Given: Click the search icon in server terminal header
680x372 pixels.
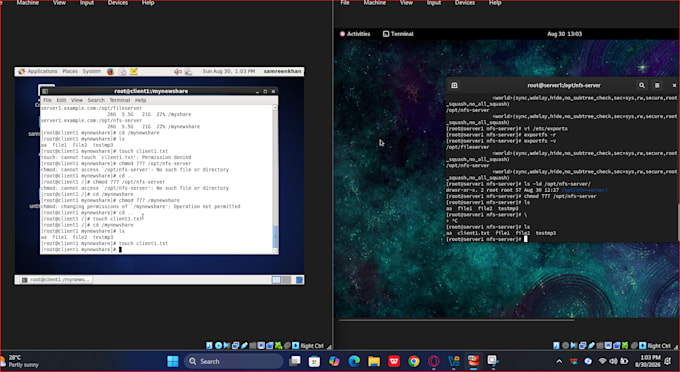Looking at the screenshot, I should [x=641, y=85].
